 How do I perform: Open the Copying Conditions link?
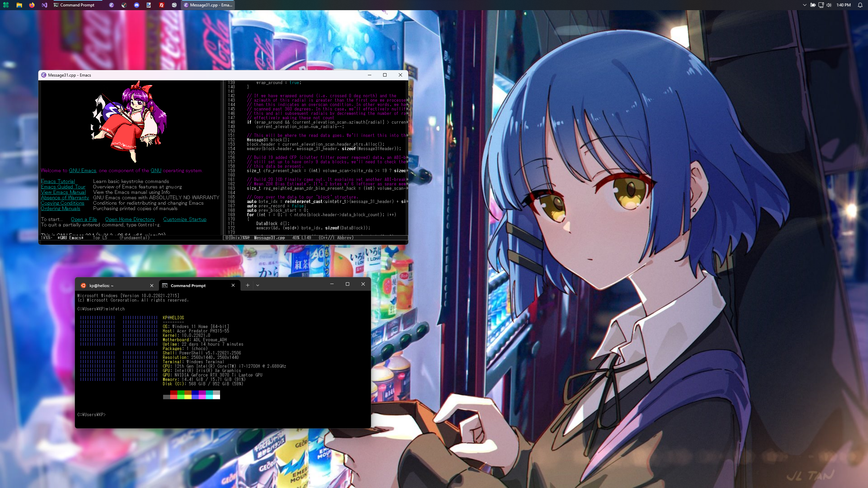pos(62,203)
